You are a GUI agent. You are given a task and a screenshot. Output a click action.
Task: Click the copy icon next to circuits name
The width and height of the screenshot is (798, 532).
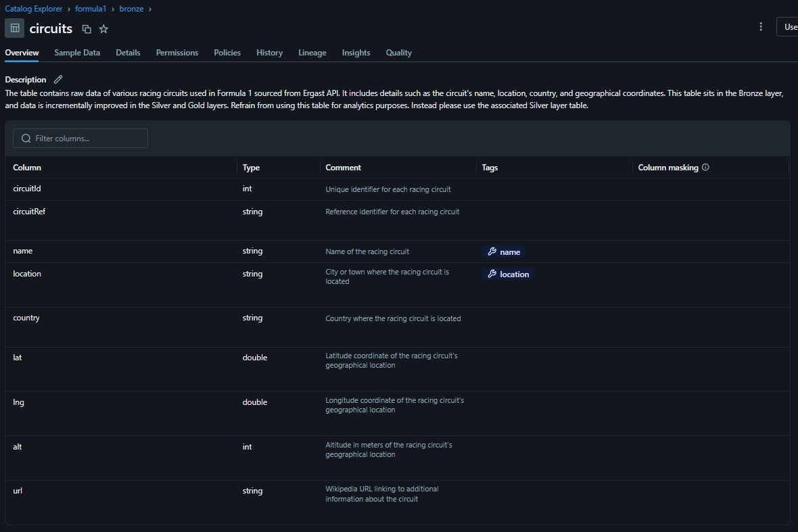click(86, 29)
